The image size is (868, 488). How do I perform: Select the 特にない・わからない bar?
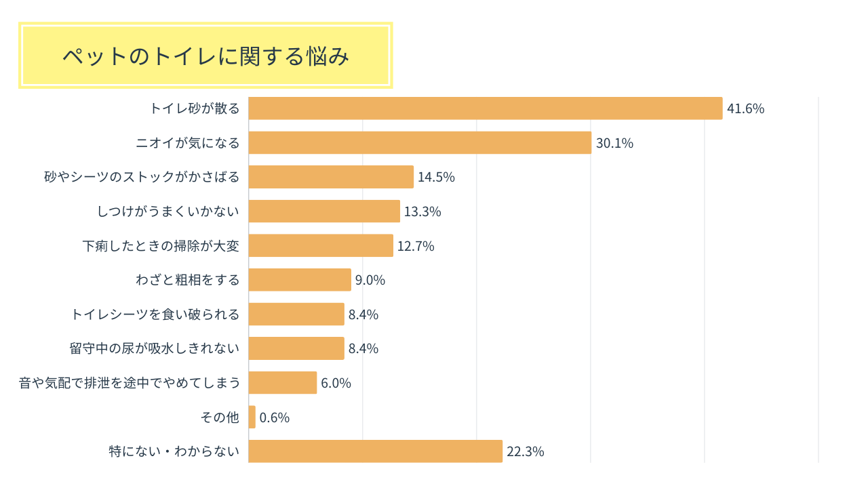pos(376,451)
